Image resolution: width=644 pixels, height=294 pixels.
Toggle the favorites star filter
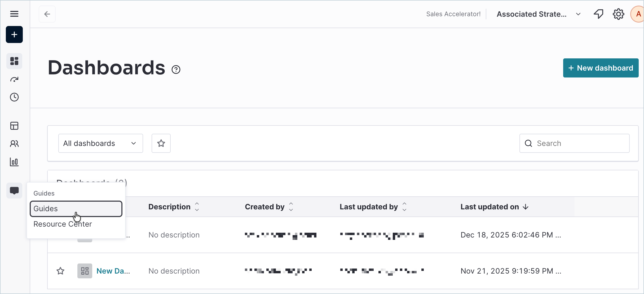(x=161, y=143)
